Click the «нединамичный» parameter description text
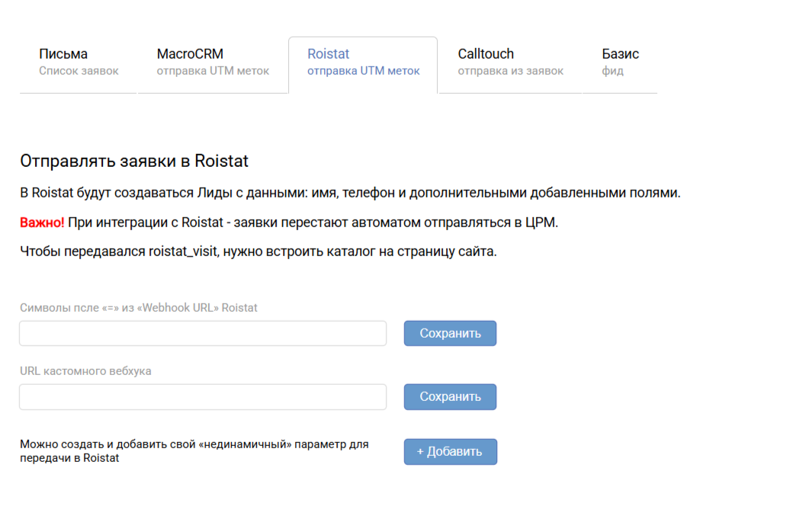This screenshot has height=532, width=796. [x=194, y=450]
